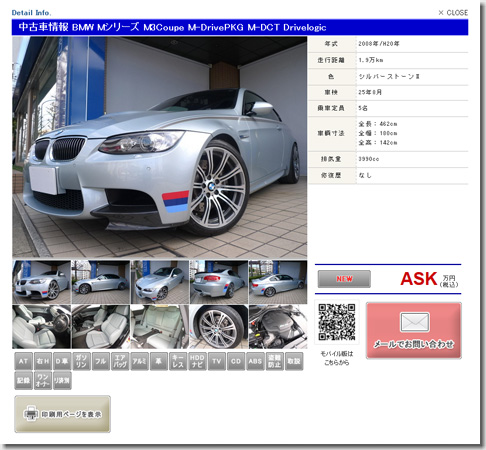Click the ABS feature badge
Viewport: 486px width, 450px height.
coord(255,361)
